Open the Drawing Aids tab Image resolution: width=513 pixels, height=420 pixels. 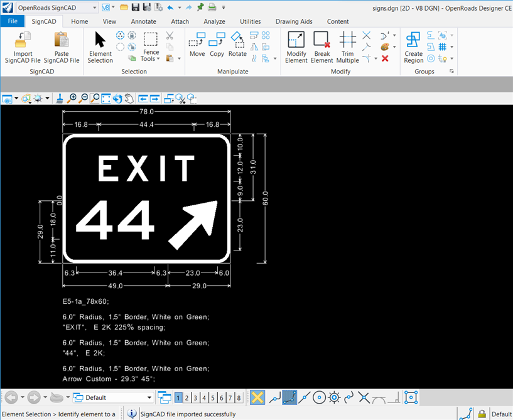point(294,21)
